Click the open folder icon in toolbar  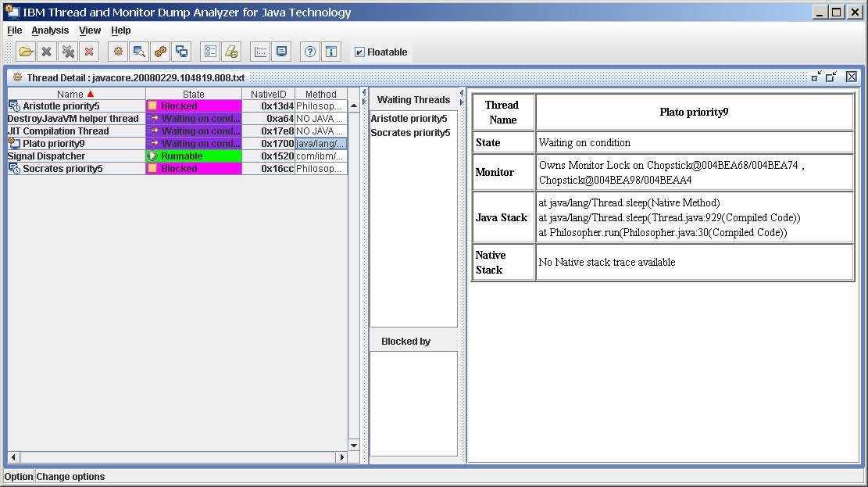tap(26, 52)
